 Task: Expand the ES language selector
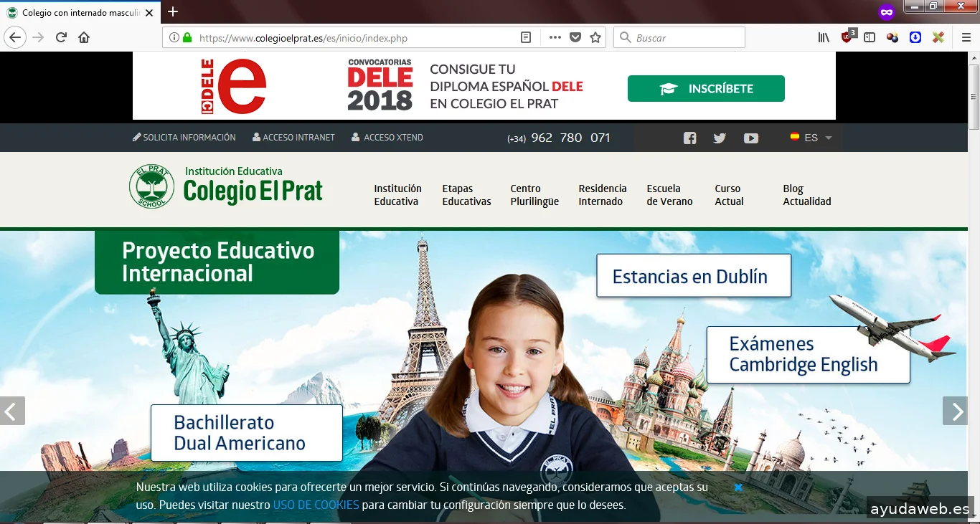[811, 138]
